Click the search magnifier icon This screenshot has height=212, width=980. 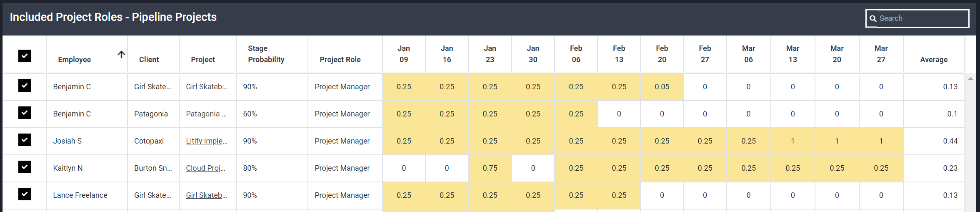[873, 18]
